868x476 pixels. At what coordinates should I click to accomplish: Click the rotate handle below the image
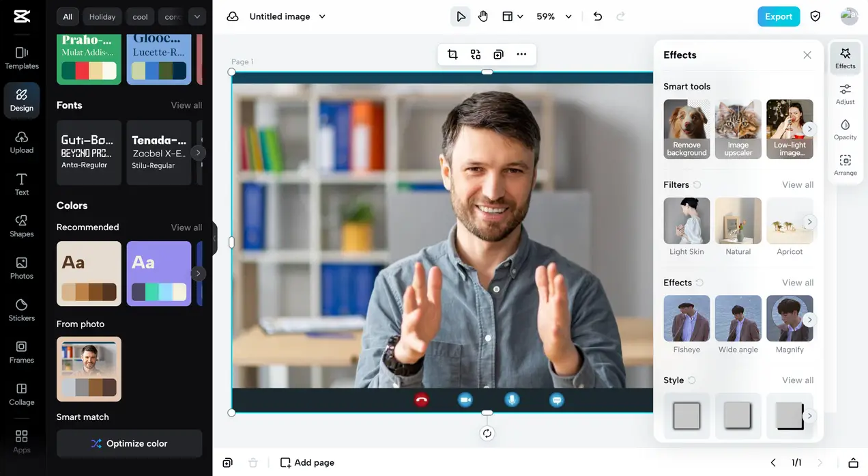[x=487, y=433]
